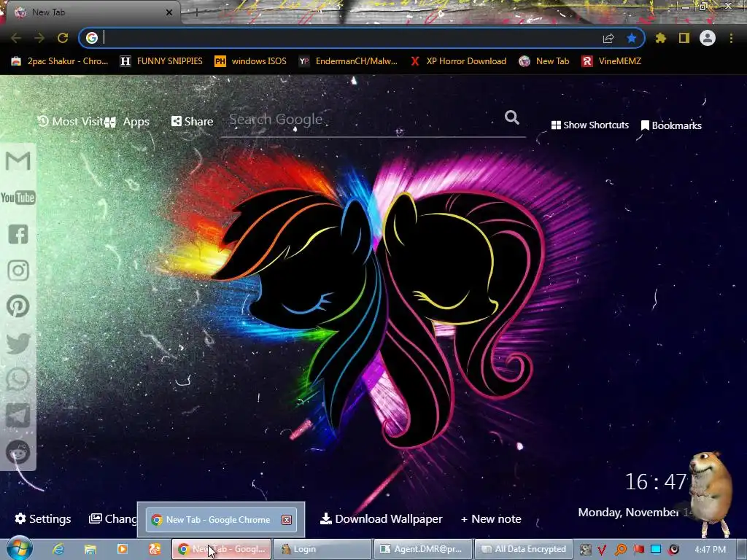Open windows ISOS bookmark
Viewport: 747px width, 560px height.
pos(251,61)
